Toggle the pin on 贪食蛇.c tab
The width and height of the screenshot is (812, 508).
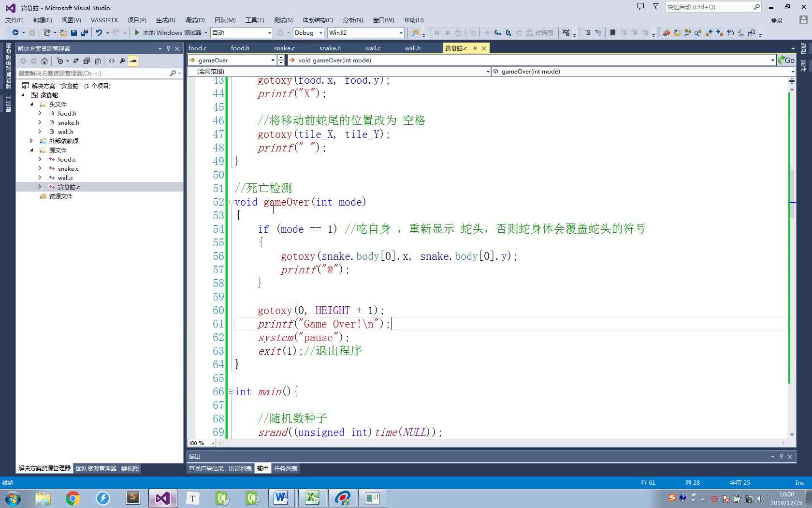click(475, 48)
